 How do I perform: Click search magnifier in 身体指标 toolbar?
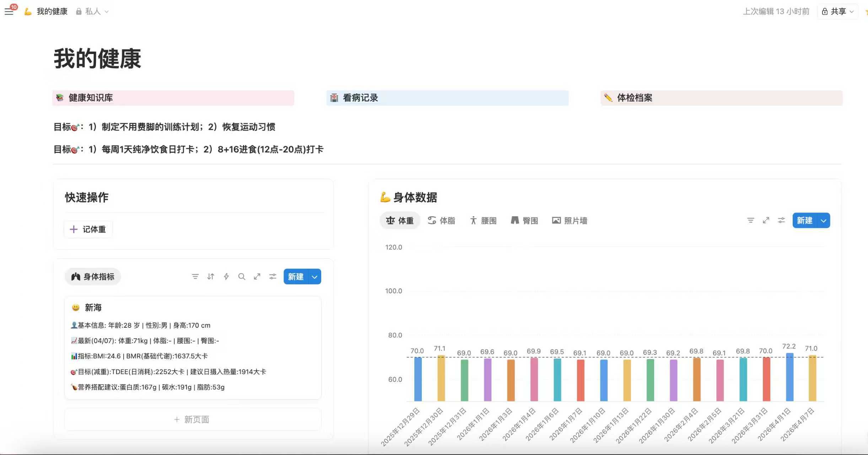242,277
